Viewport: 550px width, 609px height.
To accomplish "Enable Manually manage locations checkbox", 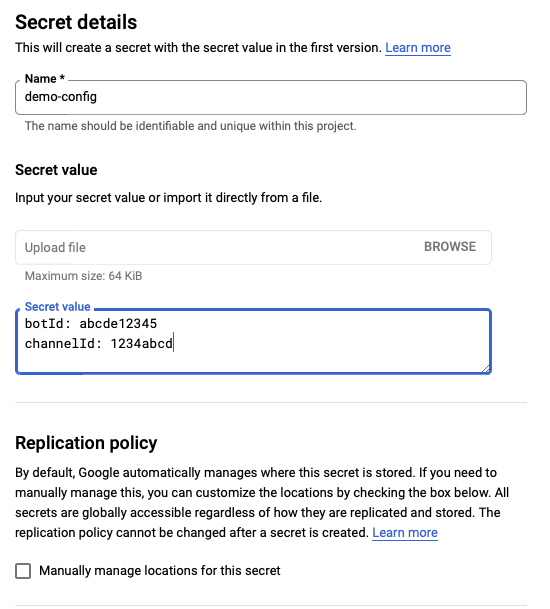I will click(x=23, y=571).
